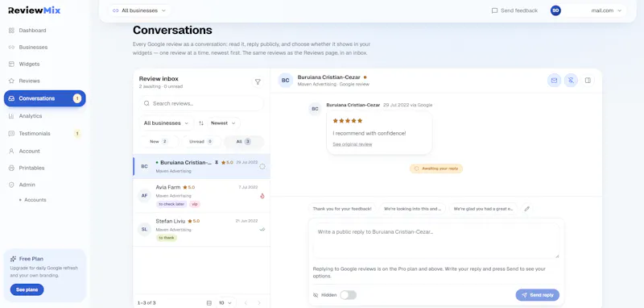Open the Newest sort dropdown

(223, 123)
